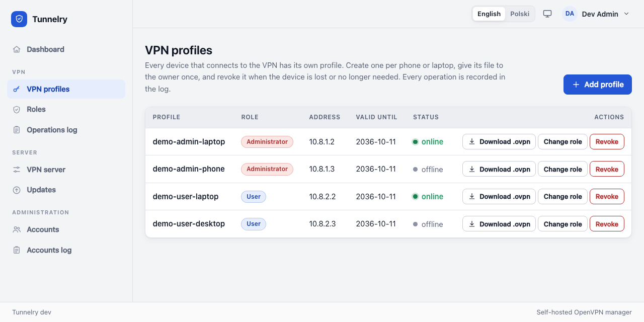Viewport: 644px width, 322px height.
Task: Download .ovpn for demo-user-desktop
Action: [x=499, y=224]
